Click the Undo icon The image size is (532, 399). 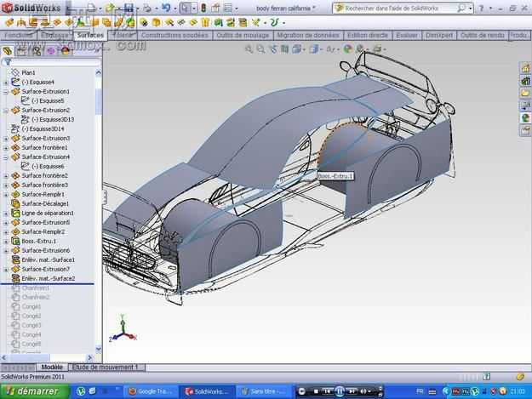tap(166, 8)
